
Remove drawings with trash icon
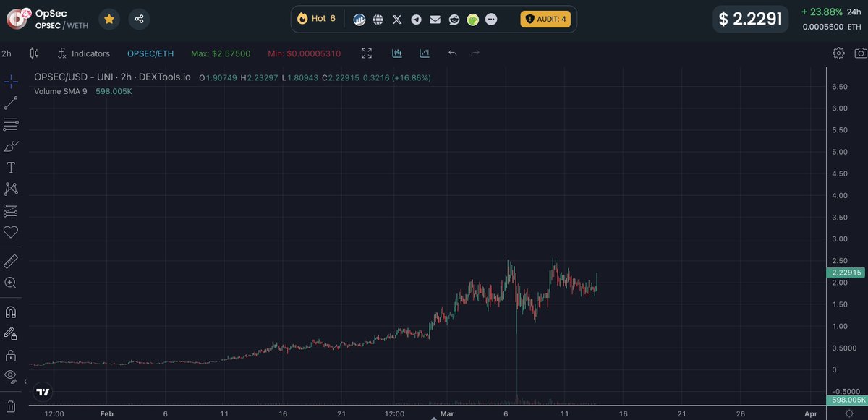click(x=11, y=406)
